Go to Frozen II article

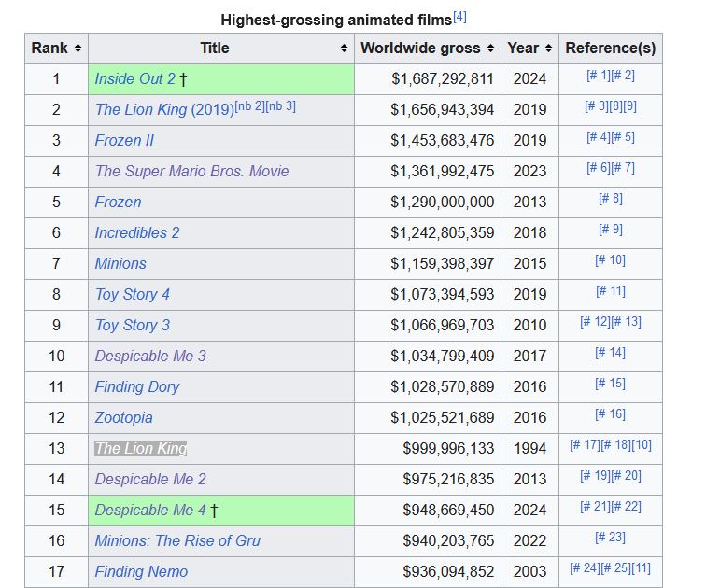pos(124,141)
